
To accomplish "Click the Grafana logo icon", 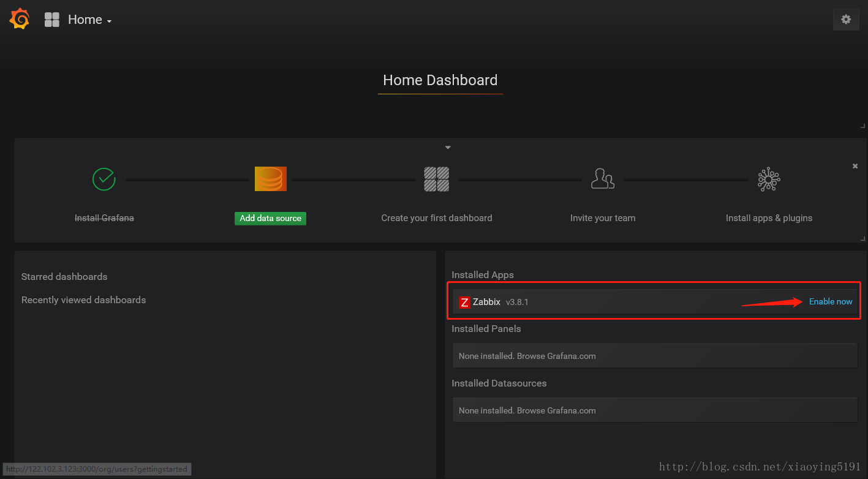I will (20, 19).
